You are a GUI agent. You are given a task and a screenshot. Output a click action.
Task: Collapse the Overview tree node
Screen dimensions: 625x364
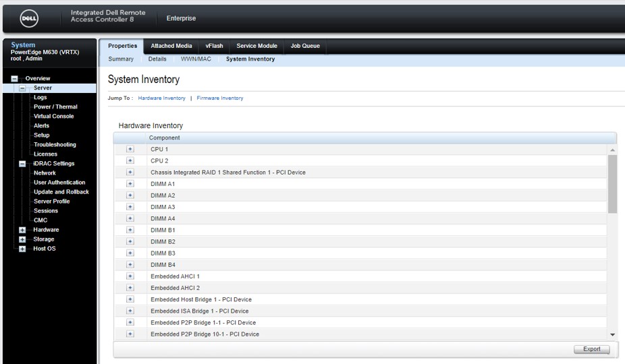[x=14, y=79]
